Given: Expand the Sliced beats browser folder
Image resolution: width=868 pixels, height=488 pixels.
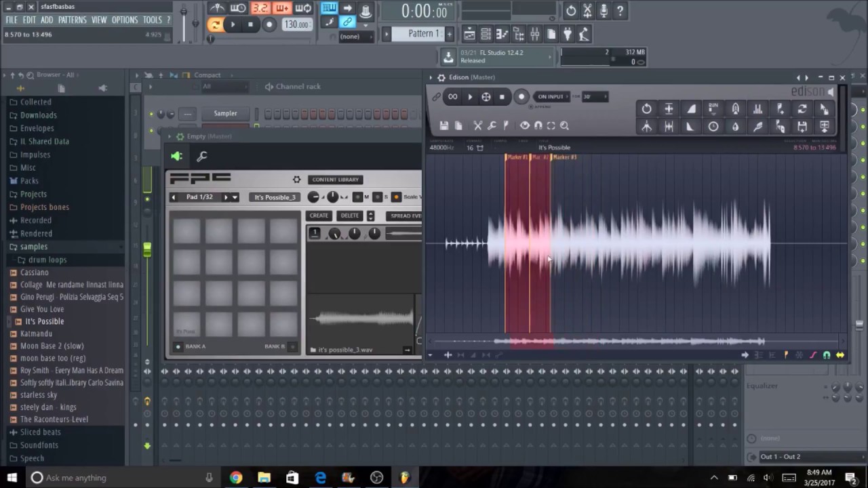Looking at the screenshot, I should pos(40,432).
